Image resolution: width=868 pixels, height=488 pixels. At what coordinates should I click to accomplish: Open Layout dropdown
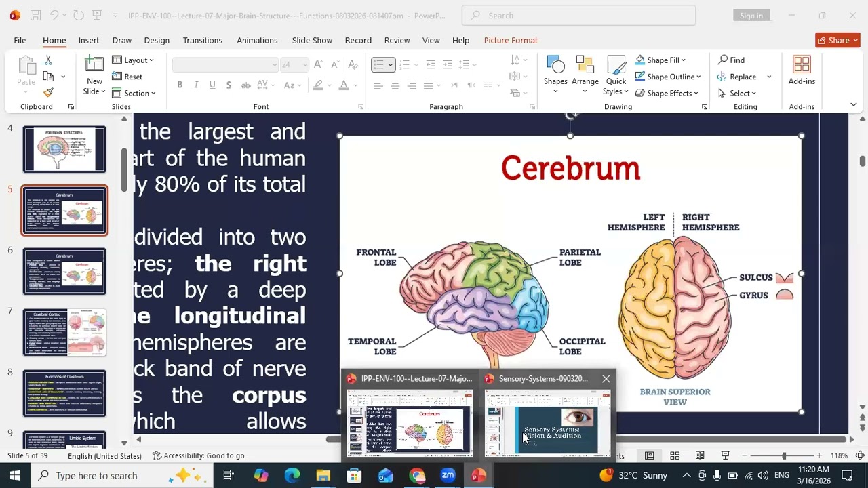tap(134, 60)
